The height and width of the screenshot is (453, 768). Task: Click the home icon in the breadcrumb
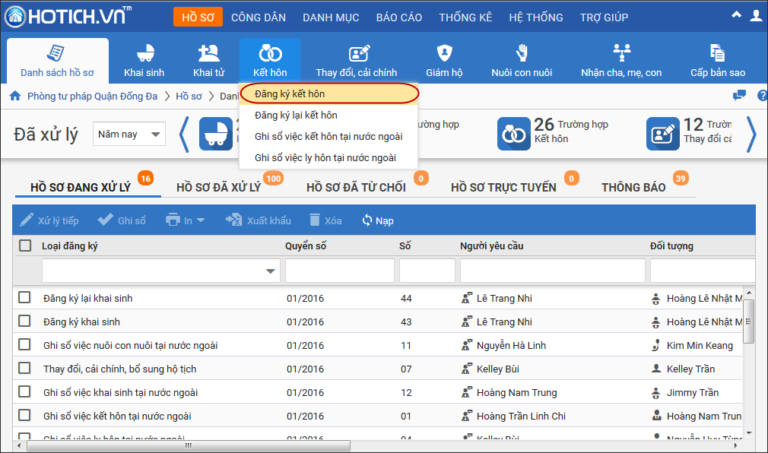tap(15, 95)
